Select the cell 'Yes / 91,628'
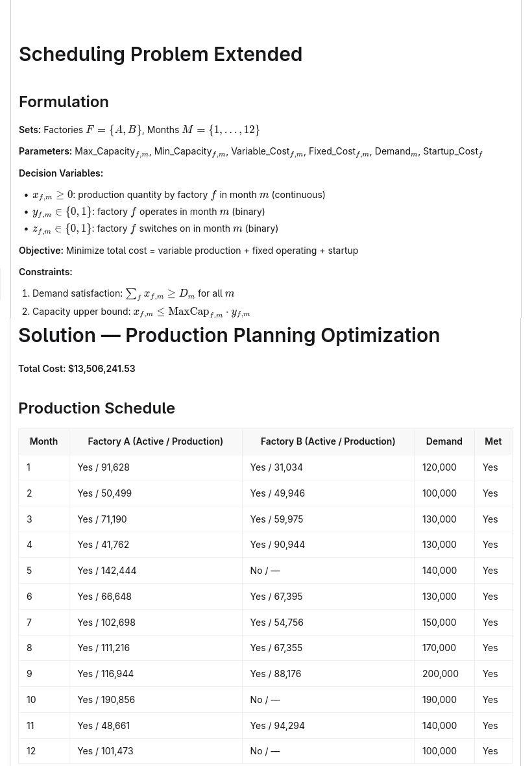This screenshot has width=532, height=766. pos(155,467)
